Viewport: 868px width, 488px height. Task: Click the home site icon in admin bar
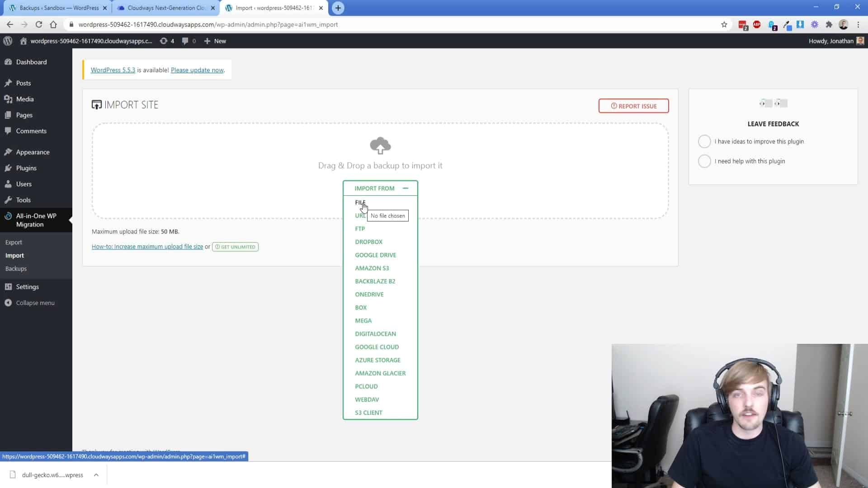pyautogui.click(x=24, y=41)
